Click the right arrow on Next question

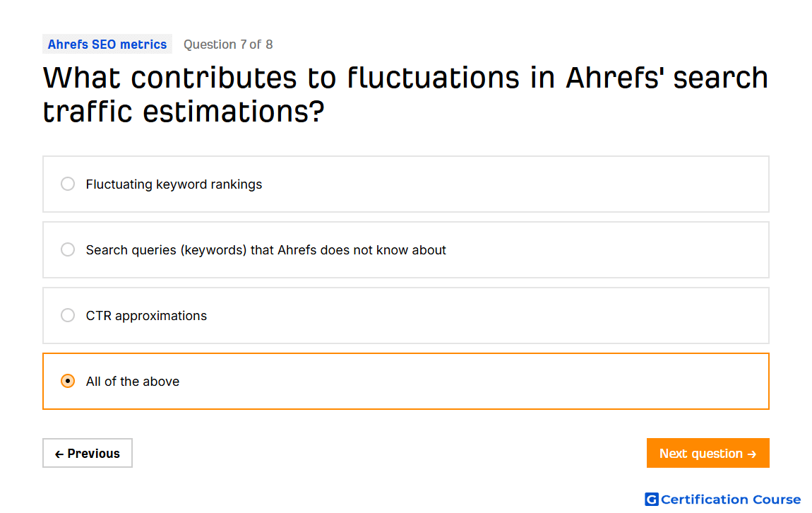752,454
